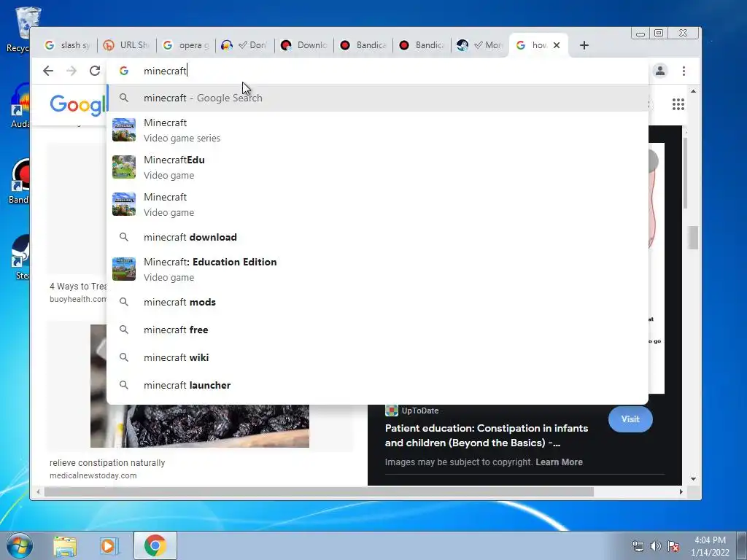Reload the current page
This screenshot has width=747, height=560.
95,71
